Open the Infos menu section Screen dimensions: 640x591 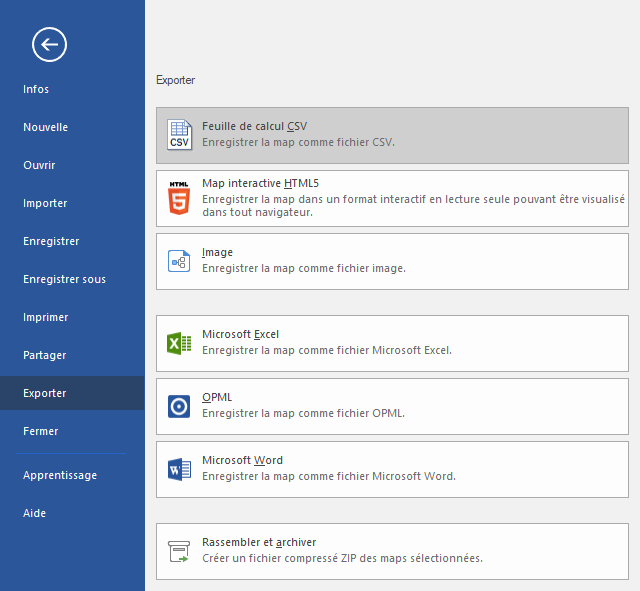tap(36, 89)
